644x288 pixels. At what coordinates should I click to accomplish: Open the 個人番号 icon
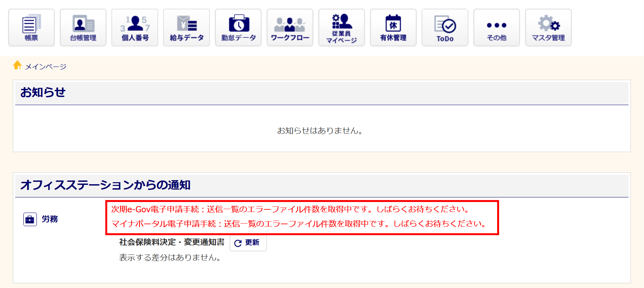click(135, 28)
